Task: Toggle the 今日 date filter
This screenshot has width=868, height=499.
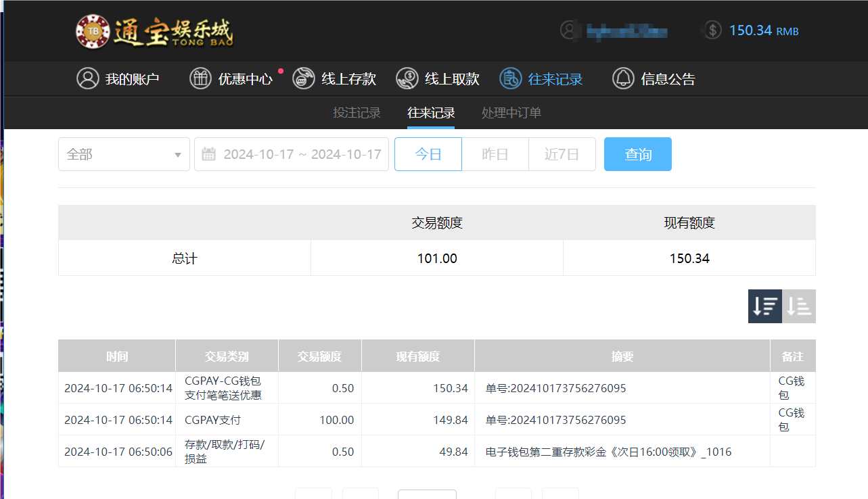Action: (428, 154)
